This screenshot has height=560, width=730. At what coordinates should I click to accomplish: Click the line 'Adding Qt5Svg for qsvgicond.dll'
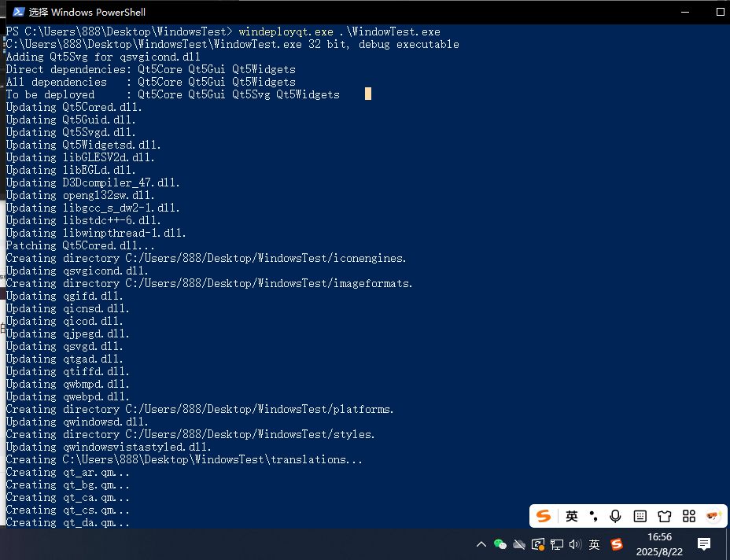tap(103, 57)
